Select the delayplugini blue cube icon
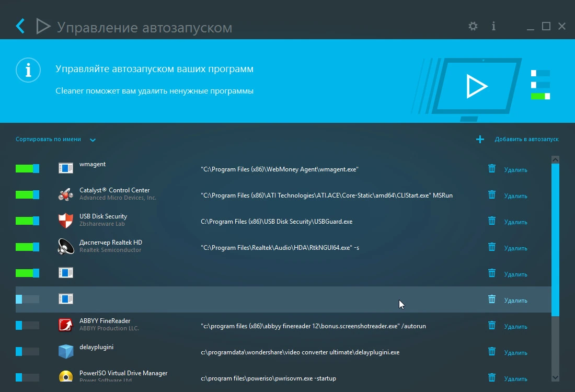Image resolution: width=575 pixels, height=392 pixels. [x=66, y=351]
